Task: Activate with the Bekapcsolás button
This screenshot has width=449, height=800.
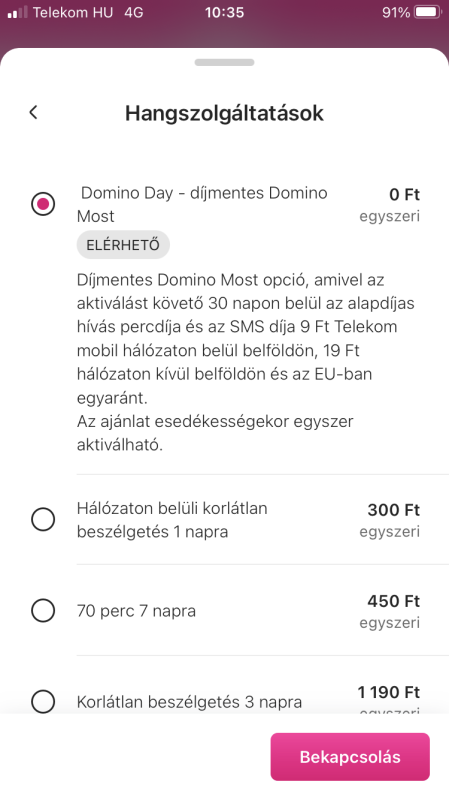Action: [x=350, y=757]
